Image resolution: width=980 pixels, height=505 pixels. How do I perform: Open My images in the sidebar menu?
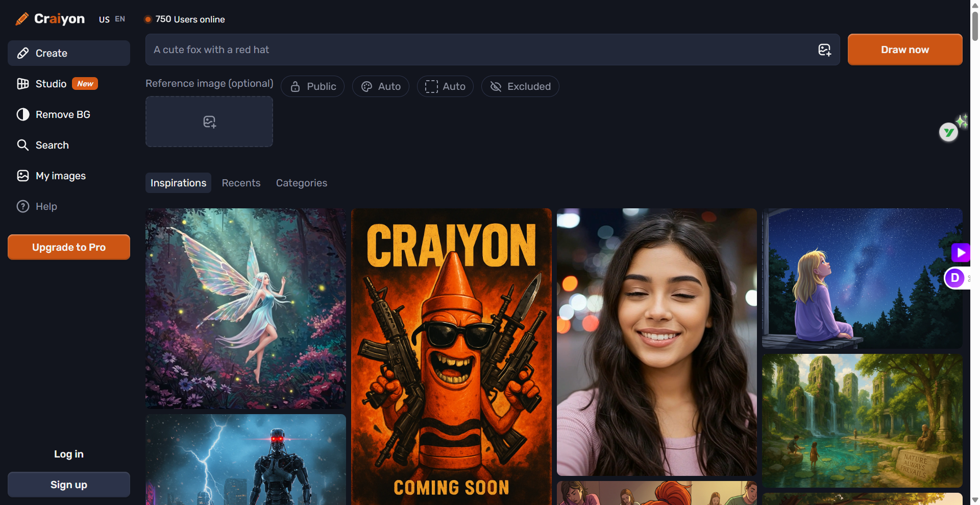click(69, 176)
